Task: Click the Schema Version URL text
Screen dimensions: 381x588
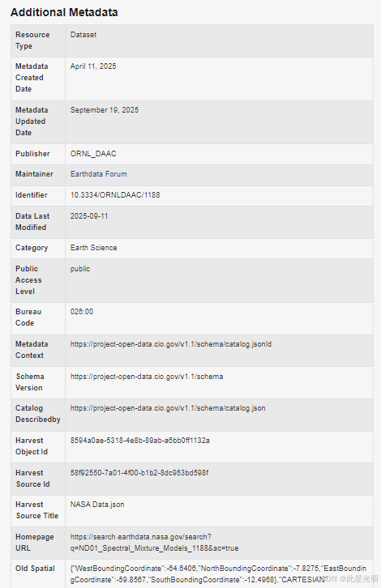Action: tap(147, 377)
